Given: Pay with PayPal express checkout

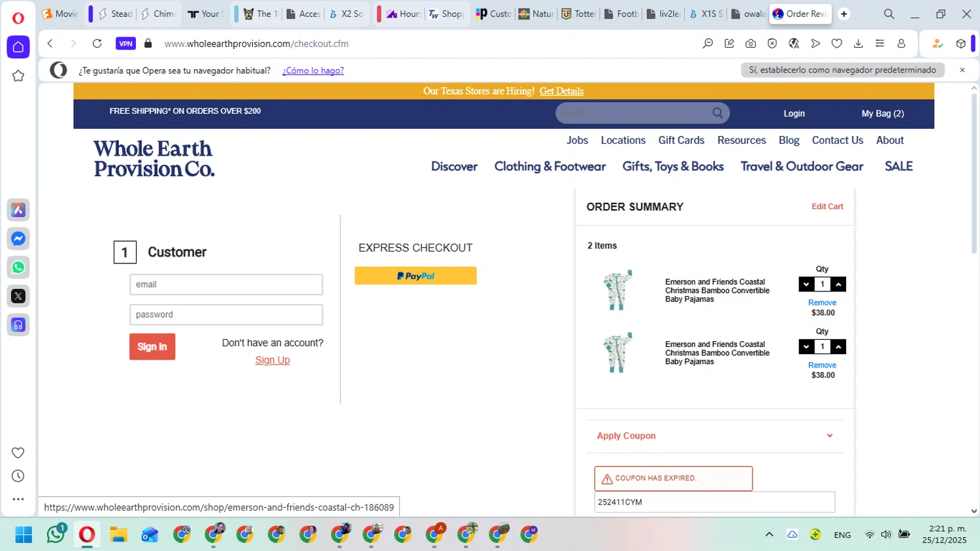Looking at the screenshot, I should [x=416, y=276].
